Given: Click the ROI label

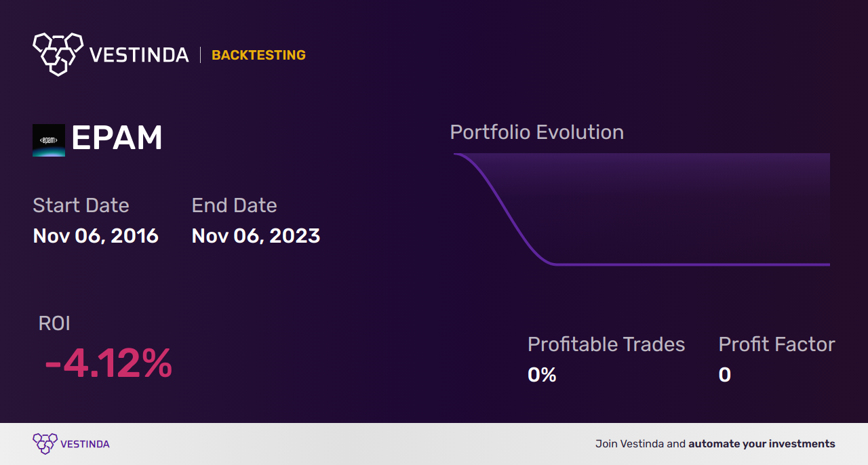Looking at the screenshot, I should [54, 323].
